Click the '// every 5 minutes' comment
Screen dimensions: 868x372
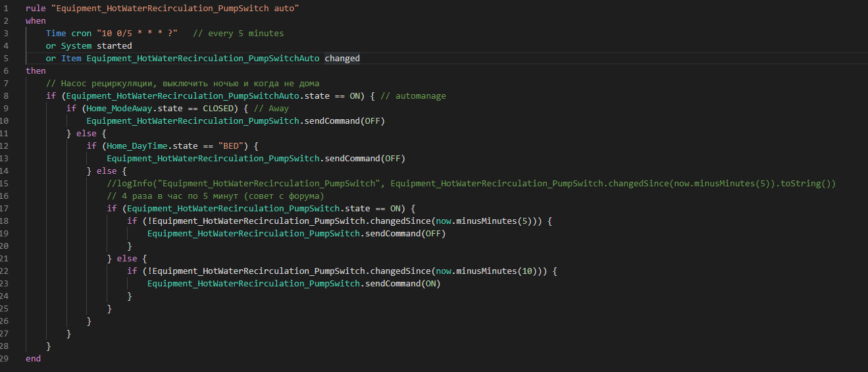(238, 33)
